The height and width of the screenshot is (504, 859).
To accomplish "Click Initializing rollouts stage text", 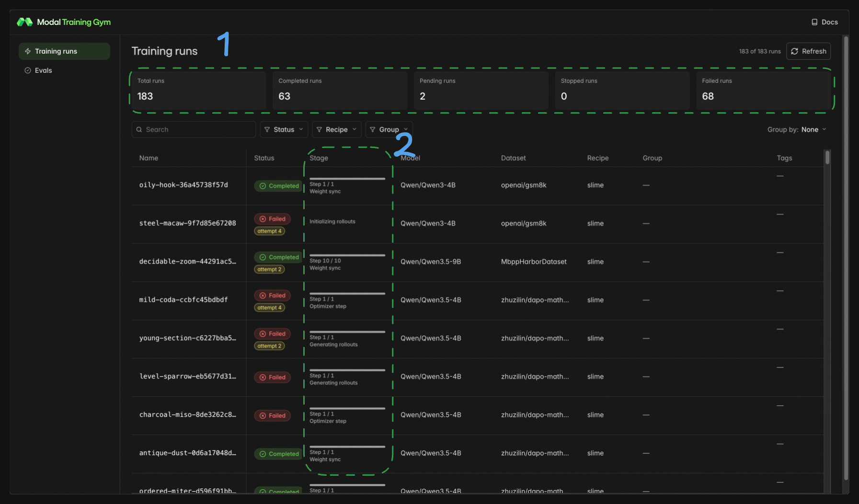I will tap(332, 221).
